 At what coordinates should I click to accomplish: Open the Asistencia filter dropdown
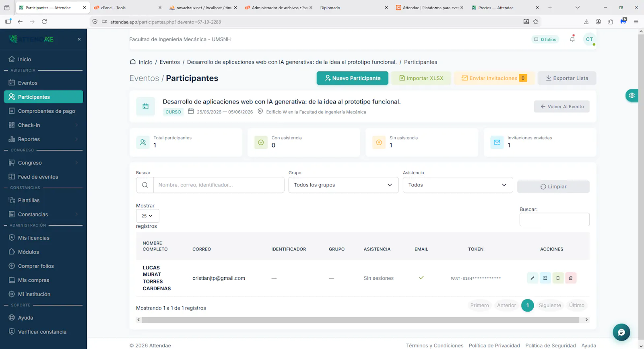click(458, 185)
